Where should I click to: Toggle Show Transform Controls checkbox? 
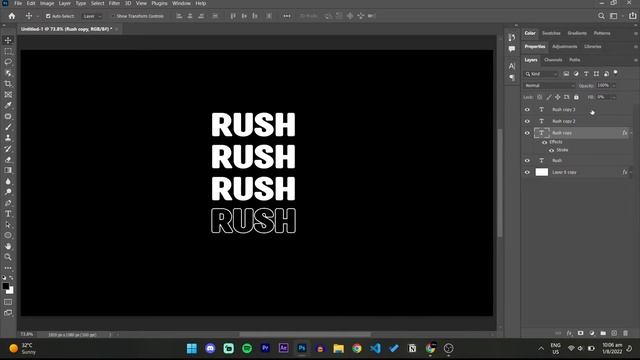113,16
